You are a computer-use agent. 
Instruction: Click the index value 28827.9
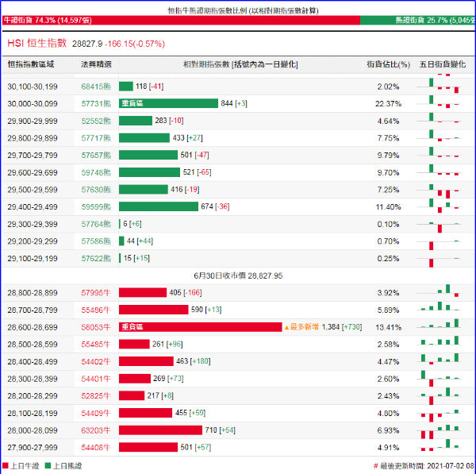point(87,44)
